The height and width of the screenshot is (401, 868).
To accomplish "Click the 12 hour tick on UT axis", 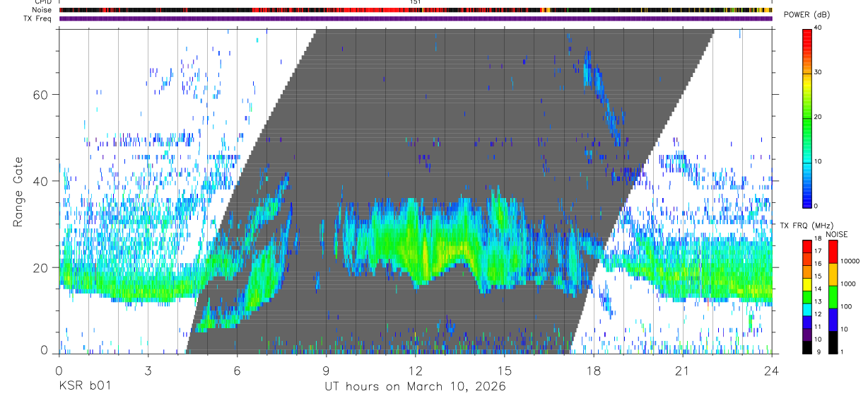I will [416, 371].
